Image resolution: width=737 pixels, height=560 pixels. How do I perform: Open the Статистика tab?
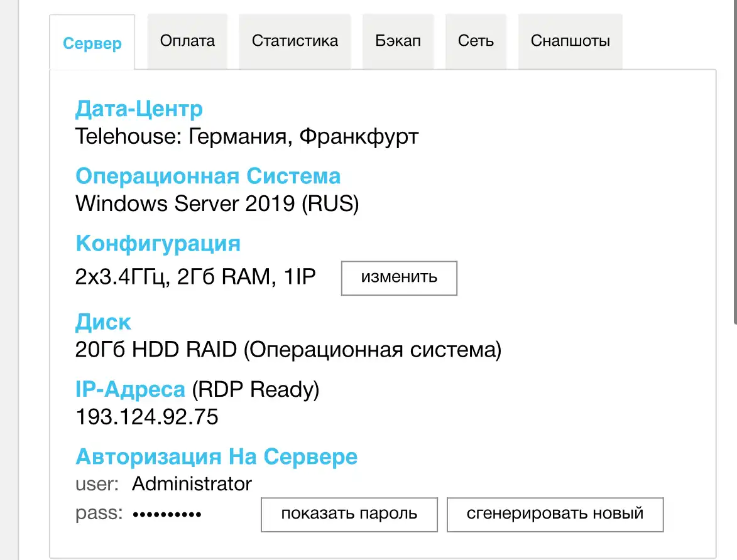[x=295, y=41]
